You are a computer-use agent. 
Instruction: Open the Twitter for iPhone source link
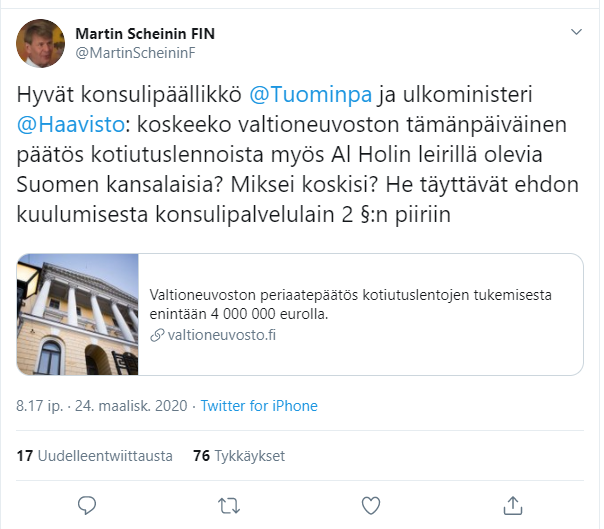click(x=259, y=406)
